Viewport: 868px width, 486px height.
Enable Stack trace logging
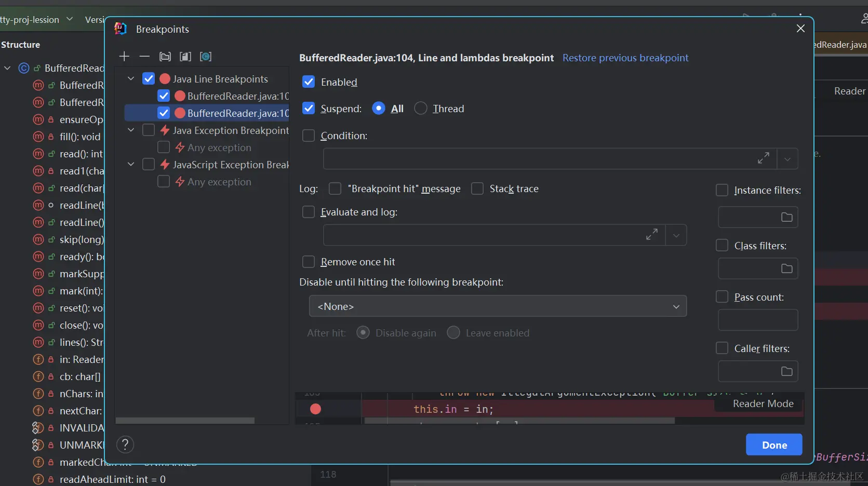click(477, 188)
